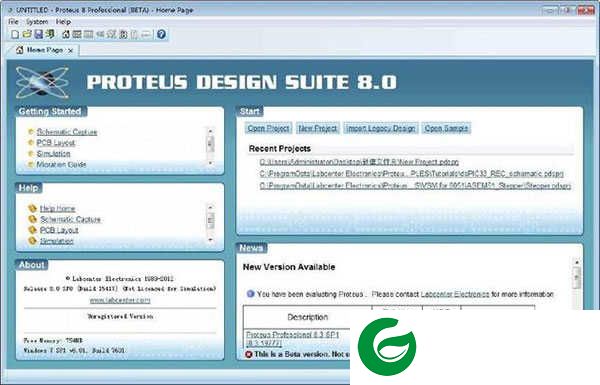
Task: Open the Help Home link
Action: (57, 209)
